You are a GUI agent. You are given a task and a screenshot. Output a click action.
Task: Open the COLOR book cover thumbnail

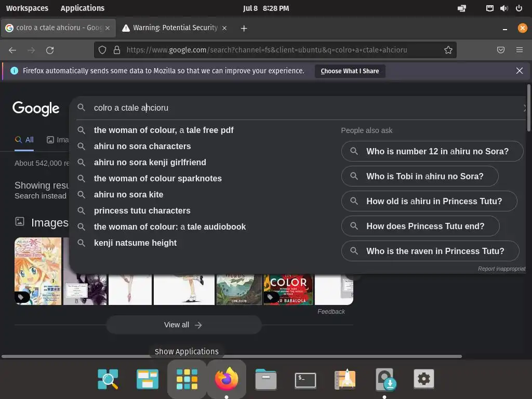[x=288, y=289]
